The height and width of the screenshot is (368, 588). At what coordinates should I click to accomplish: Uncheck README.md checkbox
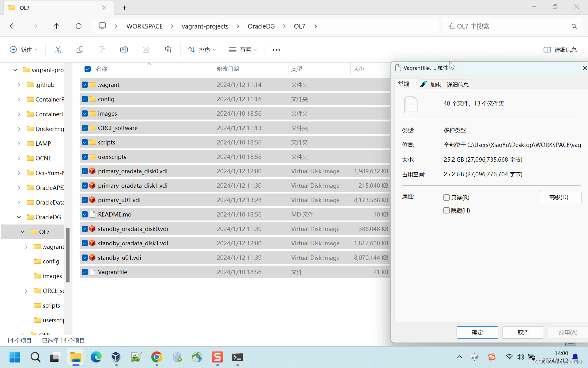click(x=85, y=214)
